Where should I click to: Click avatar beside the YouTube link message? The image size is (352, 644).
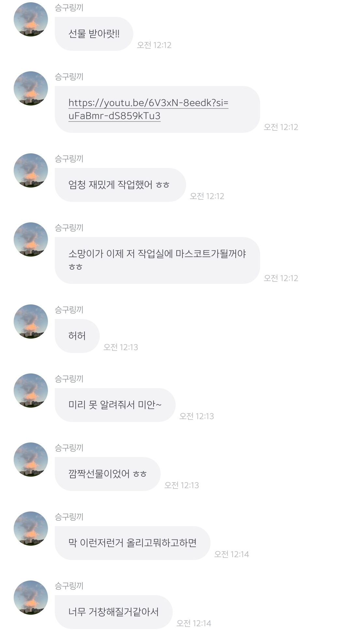click(31, 89)
